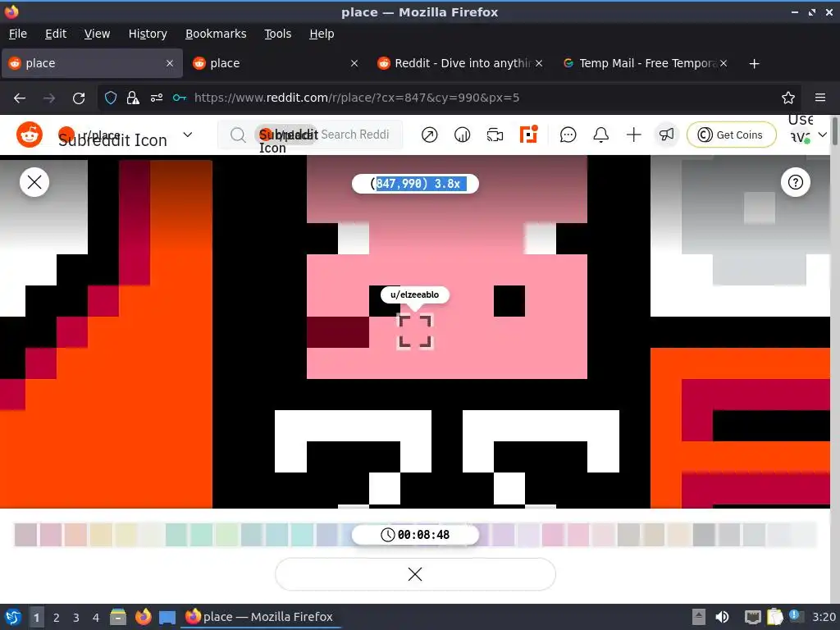Show desktop with the blue taskbar icon

(167, 617)
